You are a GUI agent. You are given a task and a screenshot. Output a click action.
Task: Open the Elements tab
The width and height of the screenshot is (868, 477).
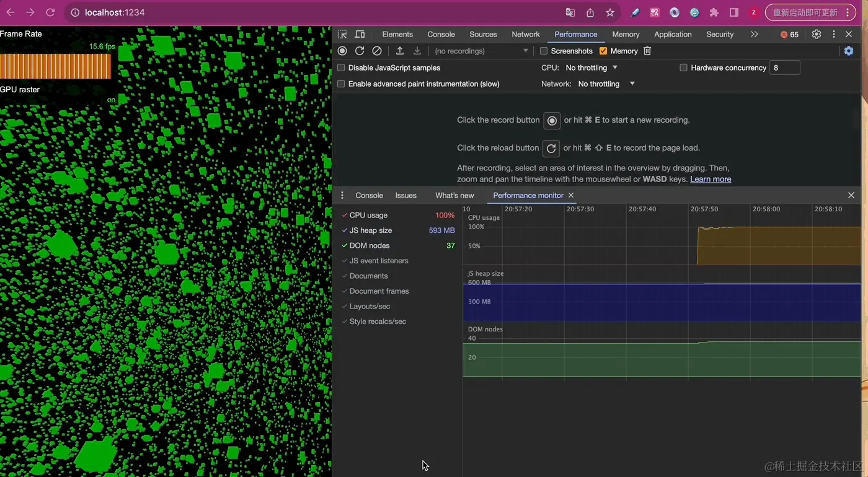397,35
